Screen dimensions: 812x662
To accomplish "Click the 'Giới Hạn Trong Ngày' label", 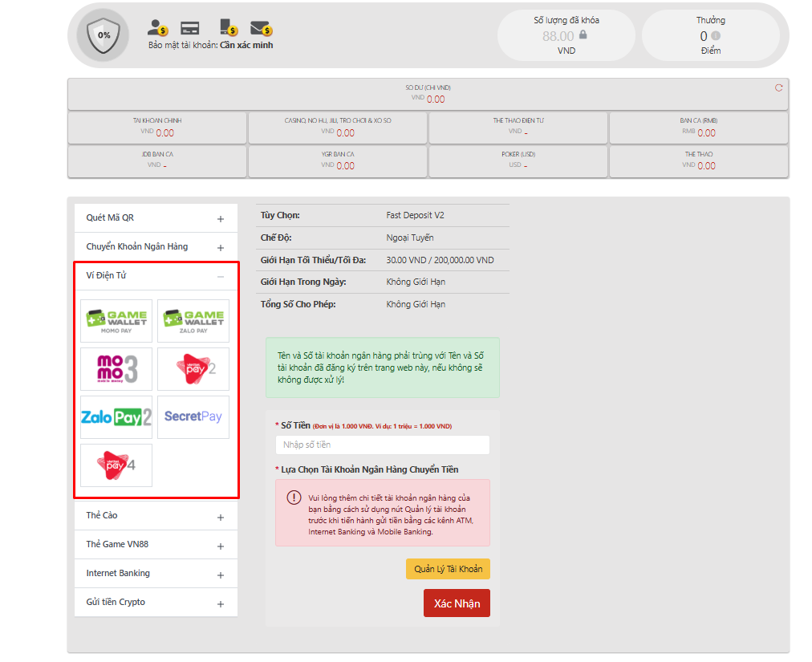I will (303, 282).
